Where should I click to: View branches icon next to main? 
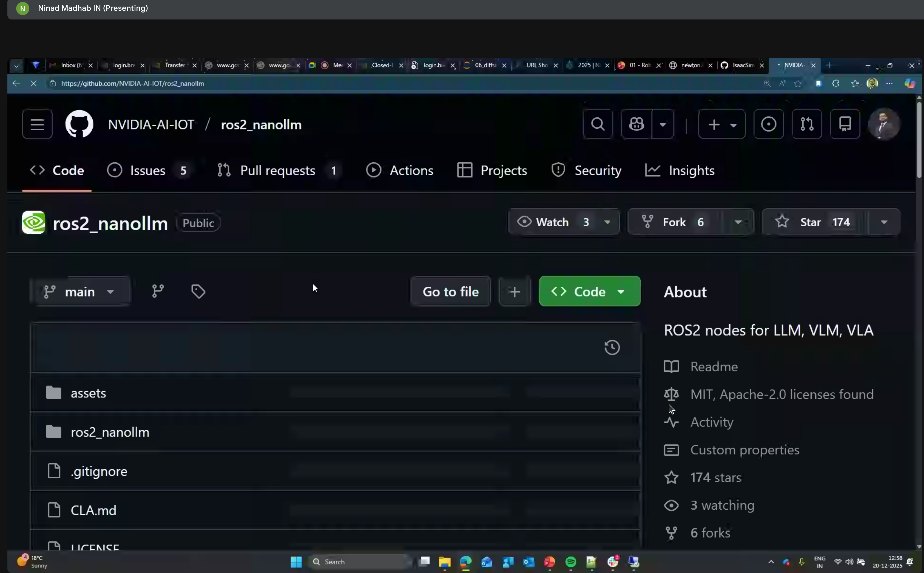tap(158, 291)
